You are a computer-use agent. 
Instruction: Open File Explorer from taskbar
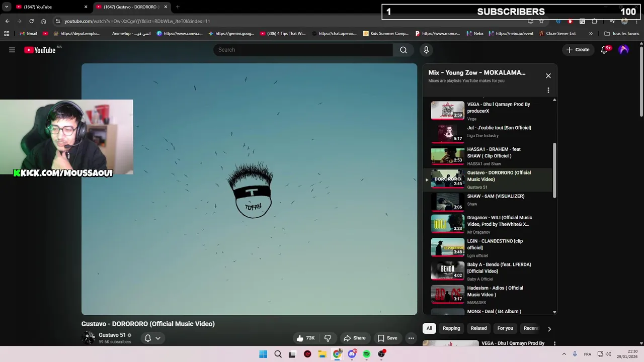point(322,354)
